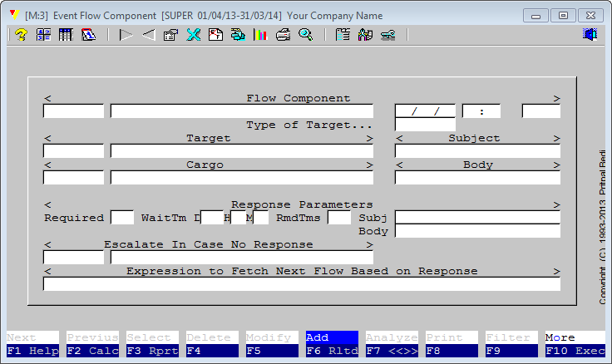Screen dimensions: 612x364
Task: Click the Cargo description field
Action: [242, 178]
